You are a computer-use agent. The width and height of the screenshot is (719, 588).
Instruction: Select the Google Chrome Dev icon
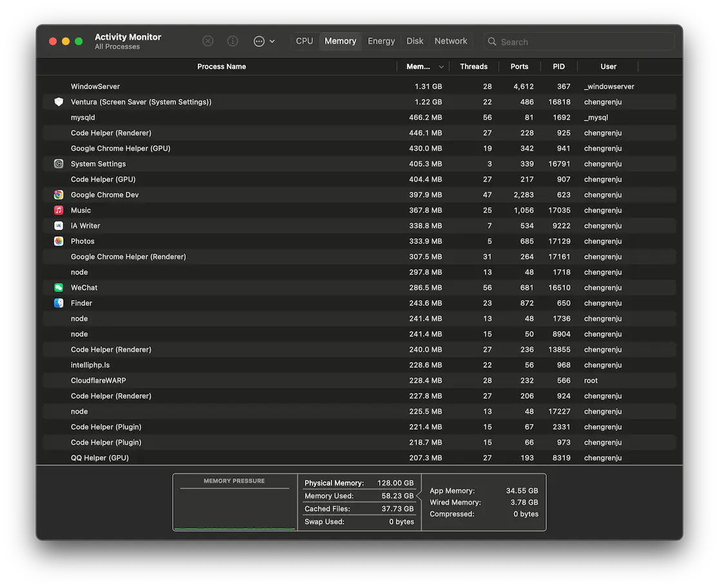pyautogui.click(x=59, y=195)
